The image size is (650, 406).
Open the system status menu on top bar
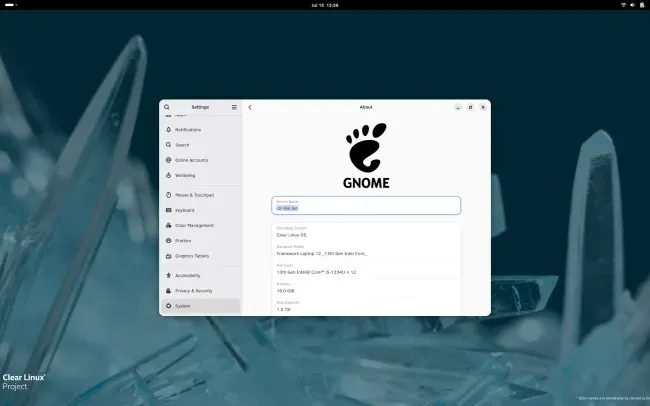632,5
